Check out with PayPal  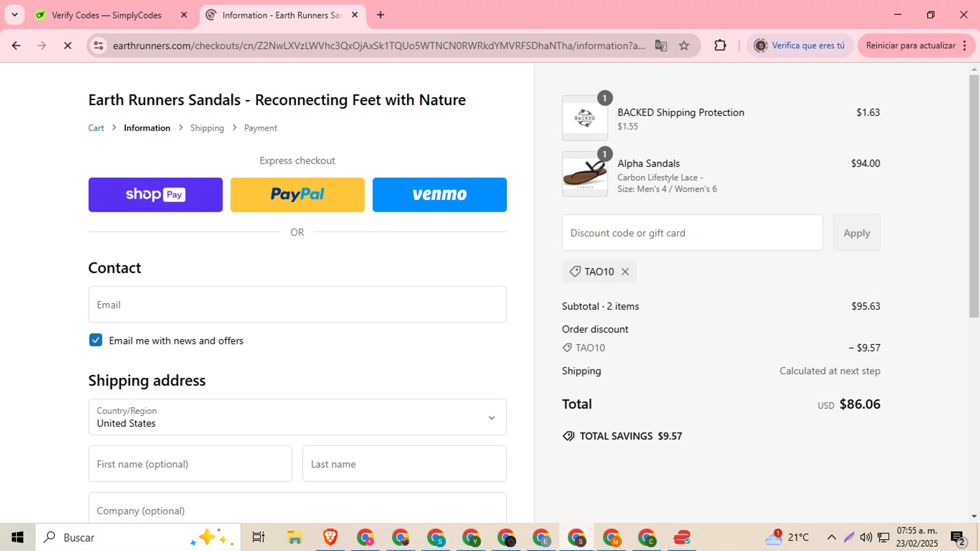pos(297,195)
